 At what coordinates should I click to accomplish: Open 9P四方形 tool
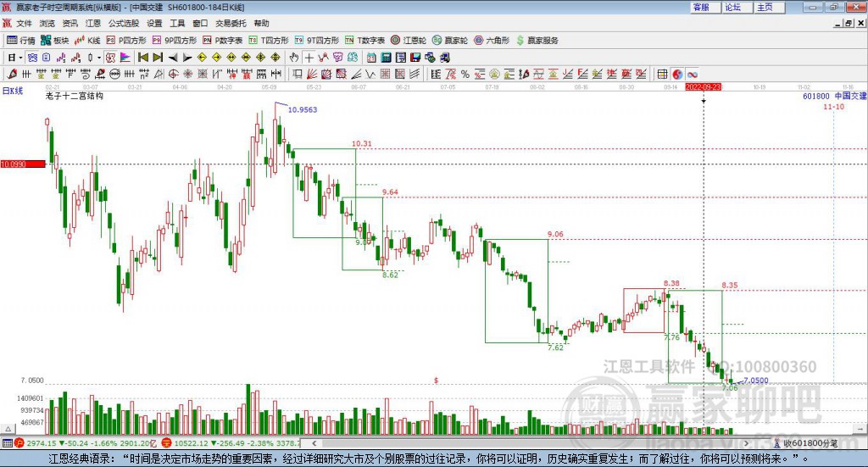(175, 41)
